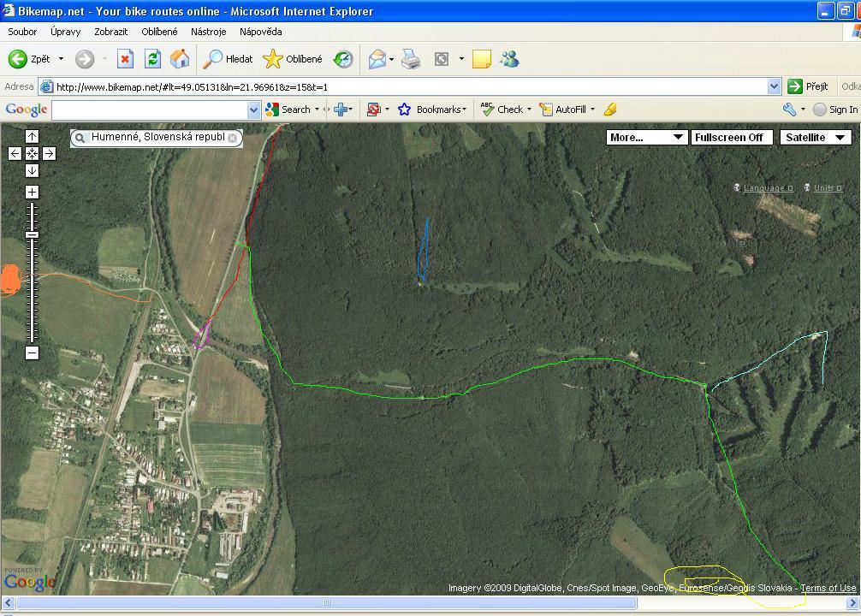The height and width of the screenshot is (616, 861).
Task: Click the Print icon in toolbar
Action: point(411,59)
